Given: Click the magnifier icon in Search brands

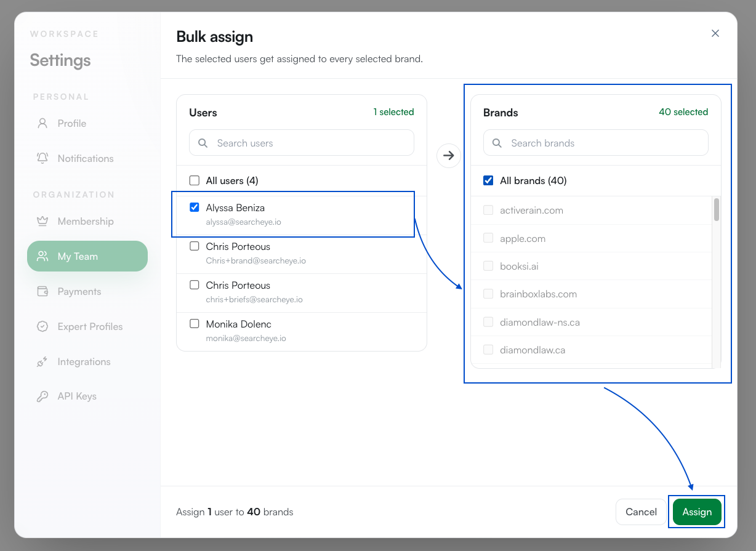Looking at the screenshot, I should 497,143.
